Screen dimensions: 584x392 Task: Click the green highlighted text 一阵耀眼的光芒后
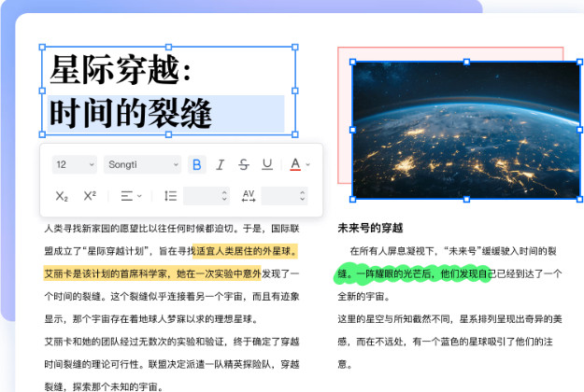[393, 273]
